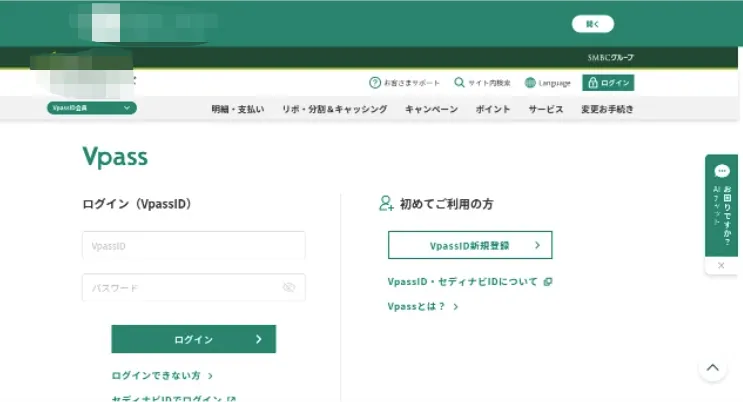The width and height of the screenshot is (743, 402).
Task: Click the site search magnifier icon
Action: pos(459,83)
